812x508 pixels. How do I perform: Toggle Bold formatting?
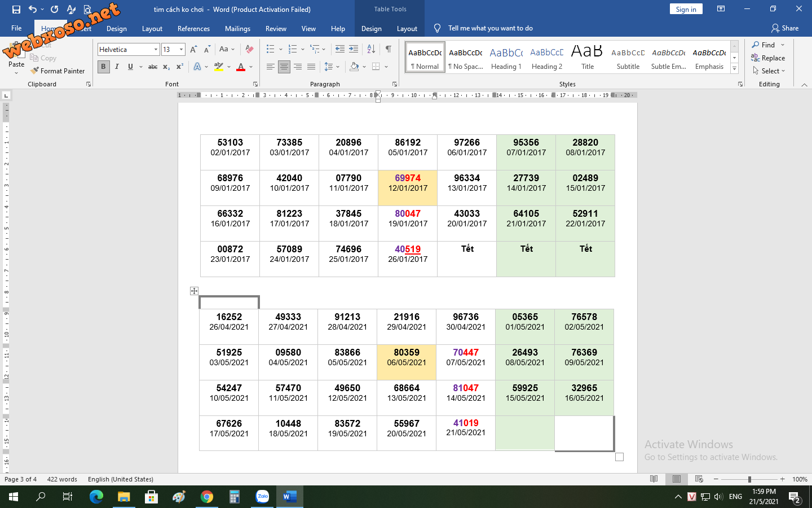coord(103,67)
